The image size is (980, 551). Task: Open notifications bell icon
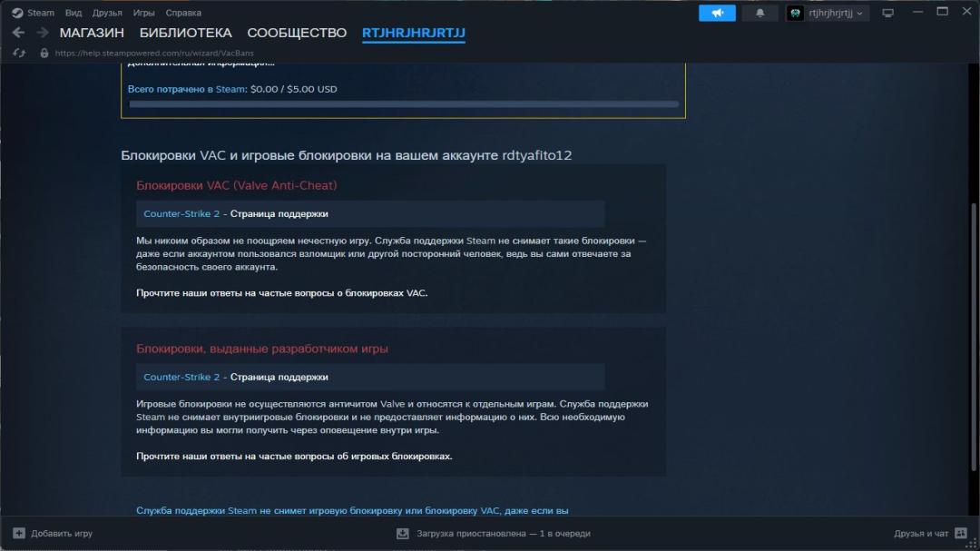coord(760,13)
